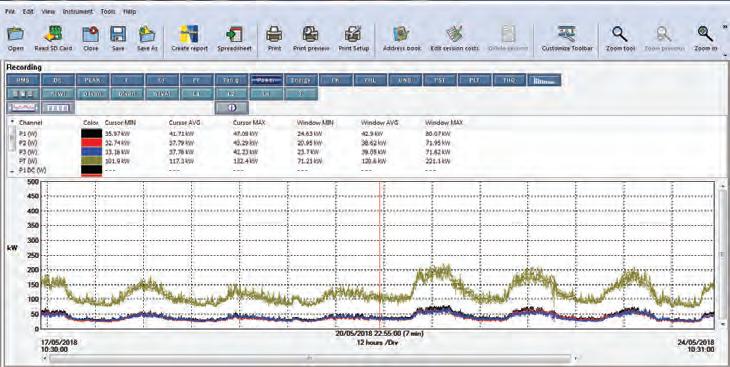Screen dimensions: 730x367
Task: Click the Print icon
Action: coord(274,35)
